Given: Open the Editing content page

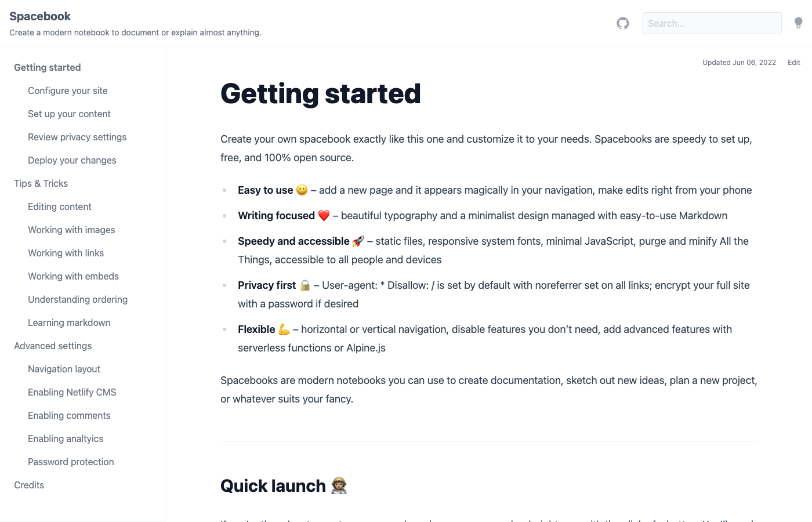Looking at the screenshot, I should click(x=59, y=206).
